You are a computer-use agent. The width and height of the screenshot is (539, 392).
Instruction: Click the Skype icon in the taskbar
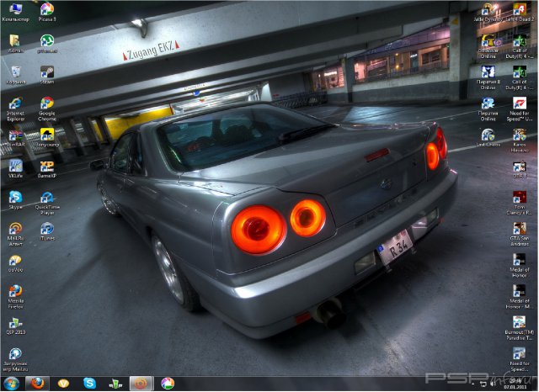[x=89, y=384]
